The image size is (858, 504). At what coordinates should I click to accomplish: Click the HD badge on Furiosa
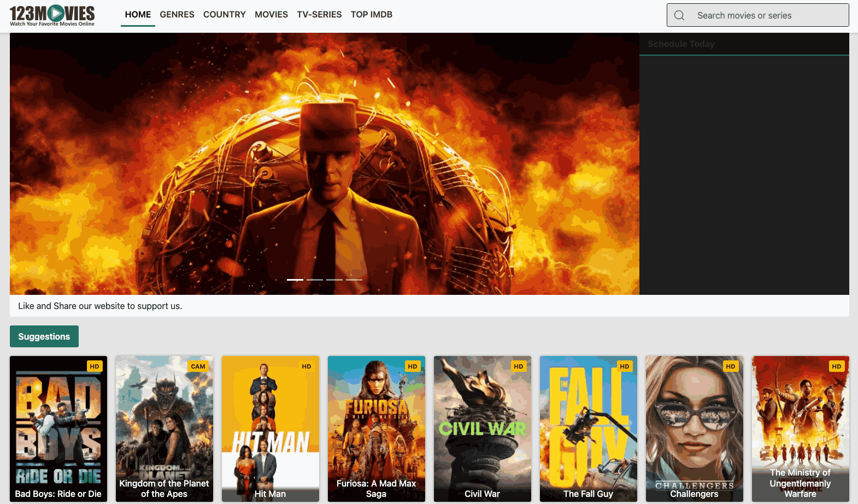point(413,366)
